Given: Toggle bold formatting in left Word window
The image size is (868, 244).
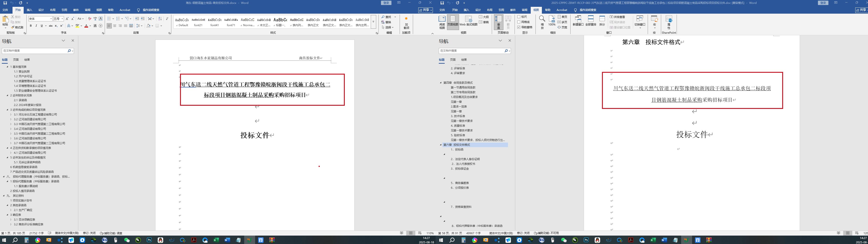Looking at the screenshot, I should [x=31, y=25].
